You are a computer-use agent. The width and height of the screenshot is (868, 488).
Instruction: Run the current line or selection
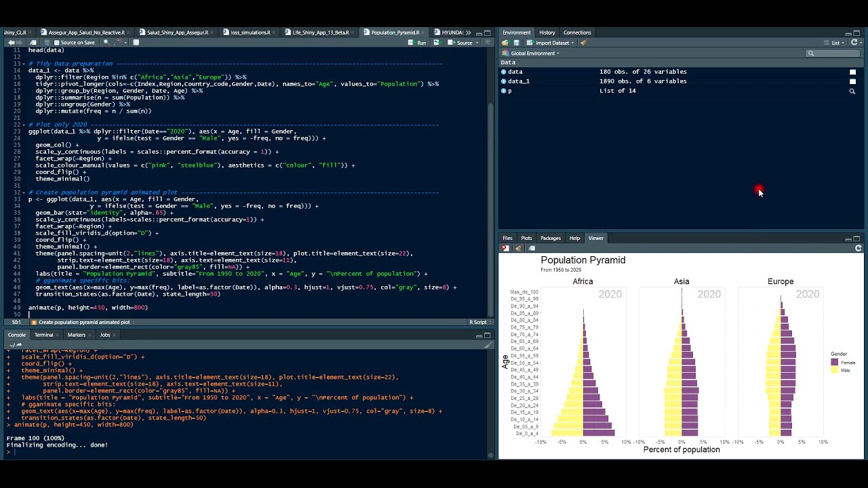416,43
